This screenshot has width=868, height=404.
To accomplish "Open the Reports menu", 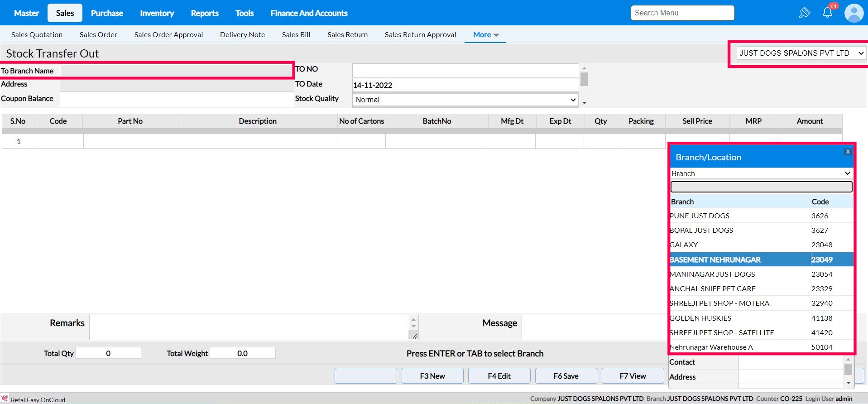I will pos(204,13).
